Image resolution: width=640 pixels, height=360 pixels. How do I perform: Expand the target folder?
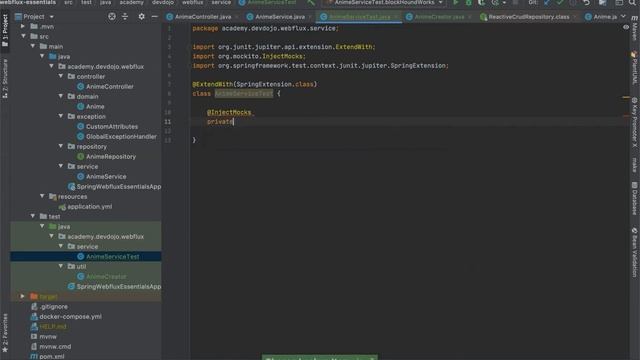pos(23,296)
